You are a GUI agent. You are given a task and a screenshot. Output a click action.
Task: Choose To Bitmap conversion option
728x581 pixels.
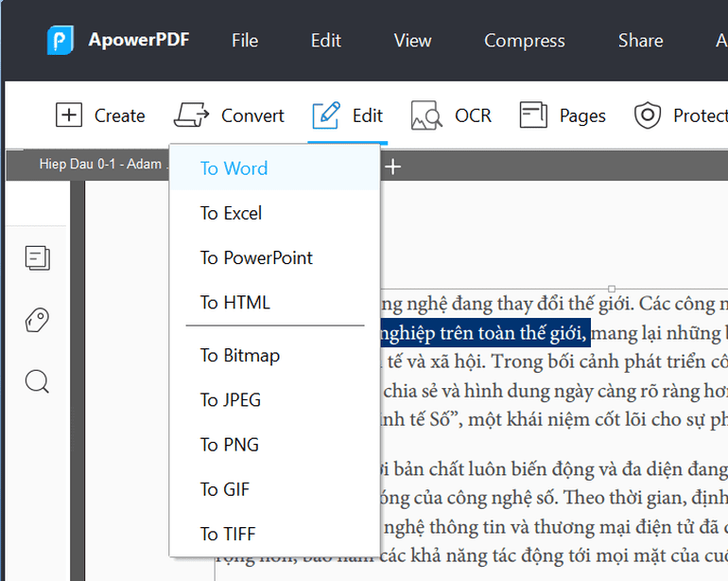pyautogui.click(x=275, y=355)
